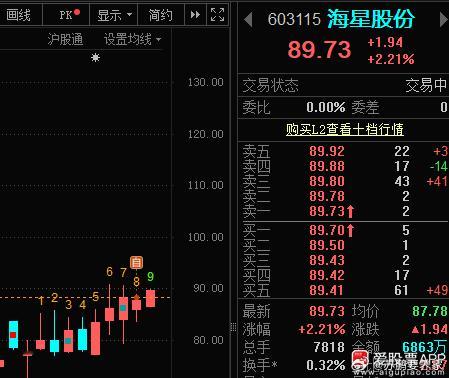
Task: Go to previous stock with left arrow
Action: pos(248,20)
